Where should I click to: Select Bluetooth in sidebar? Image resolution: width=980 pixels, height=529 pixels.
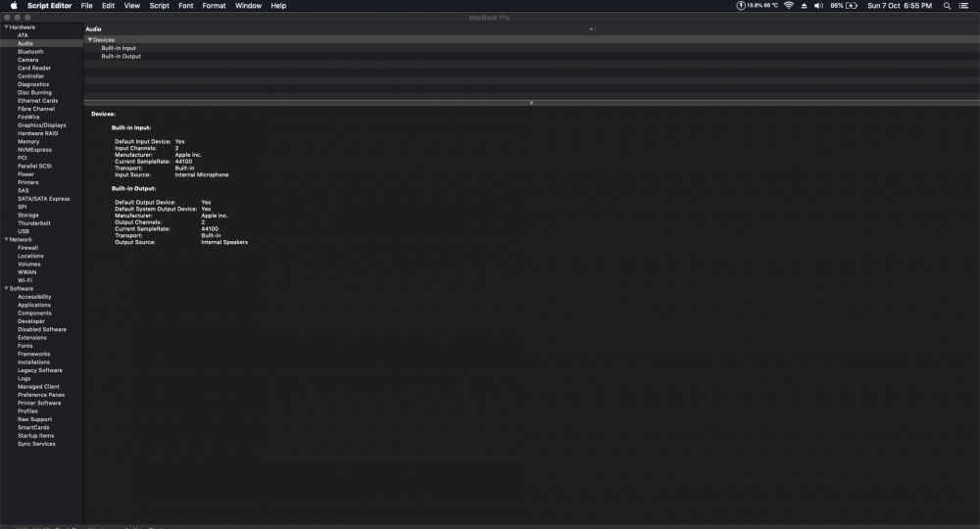(30, 52)
